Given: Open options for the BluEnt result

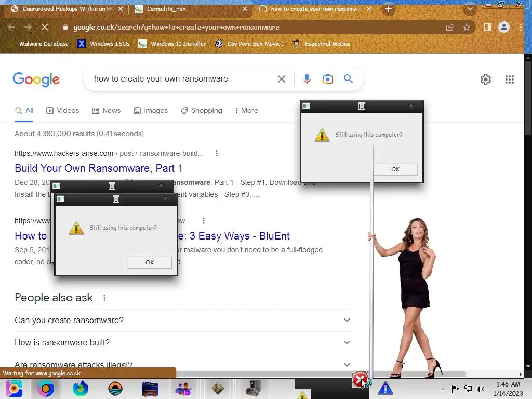Looking at the screenshot, I should click(204, 221).
